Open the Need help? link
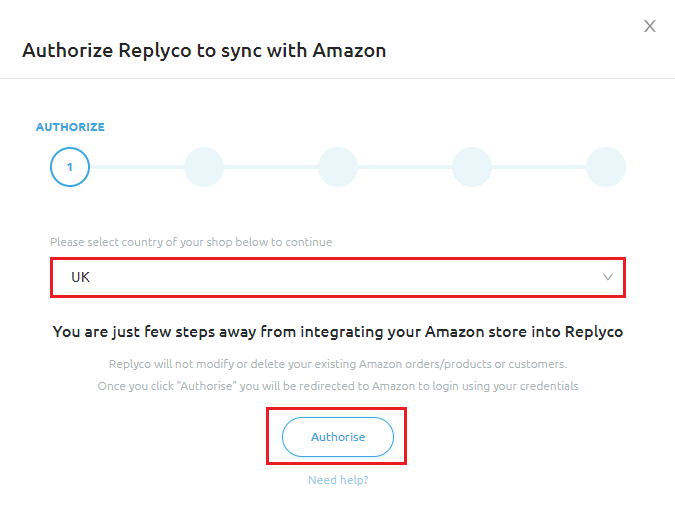 (338, 480)
